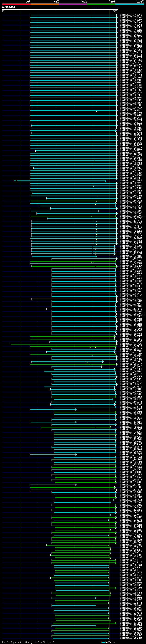Viewport: 146px width, 644px height.
Task: Select the UniRef100_Q332V6 entry
Action: pos(131,65)
